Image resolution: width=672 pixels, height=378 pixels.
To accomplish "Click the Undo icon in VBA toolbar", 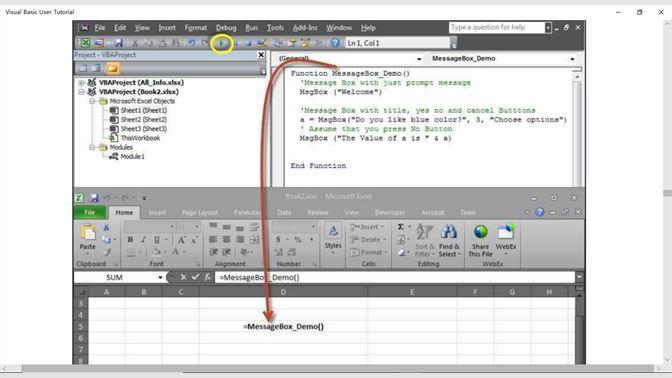I will pos(192,43).
